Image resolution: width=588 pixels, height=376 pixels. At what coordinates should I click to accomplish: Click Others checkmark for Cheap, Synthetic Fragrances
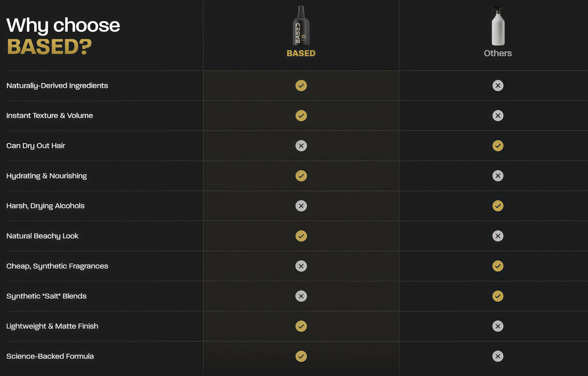pos(498,266)
